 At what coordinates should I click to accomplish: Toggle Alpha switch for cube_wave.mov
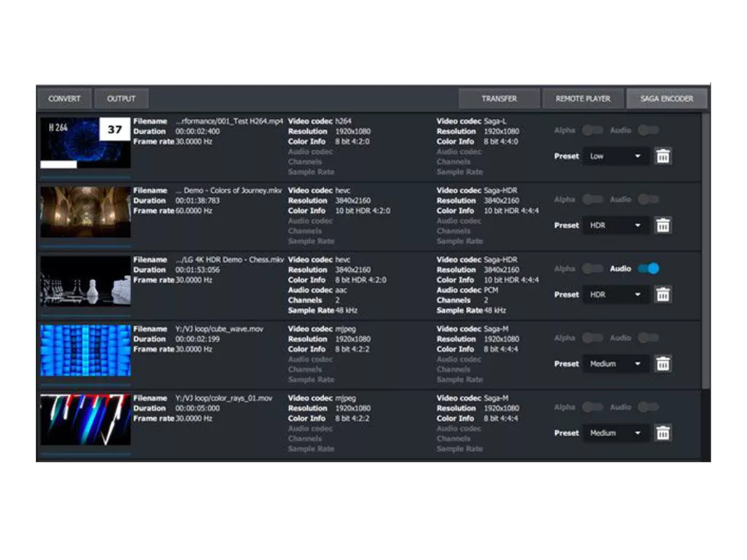tap(592, 338)
